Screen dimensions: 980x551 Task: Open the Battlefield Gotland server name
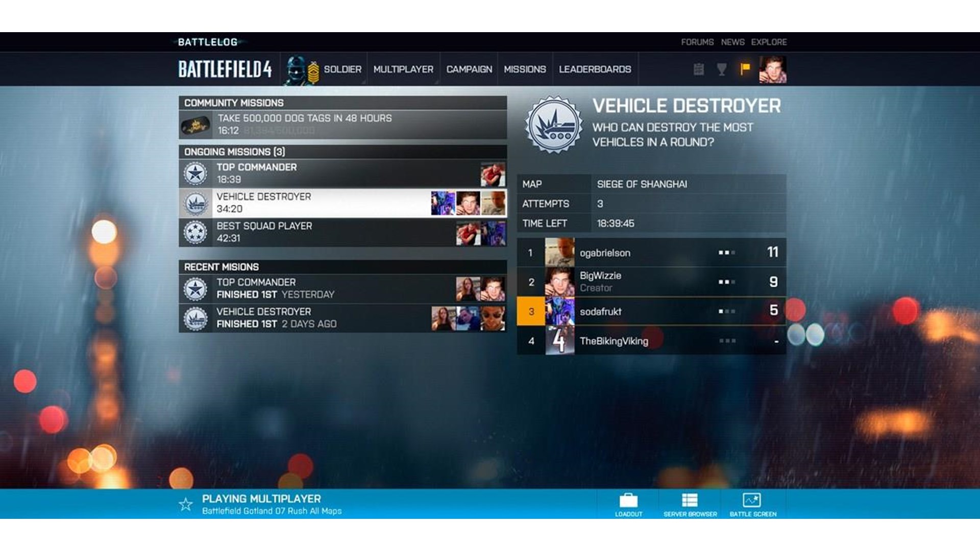tap(272, 511)
